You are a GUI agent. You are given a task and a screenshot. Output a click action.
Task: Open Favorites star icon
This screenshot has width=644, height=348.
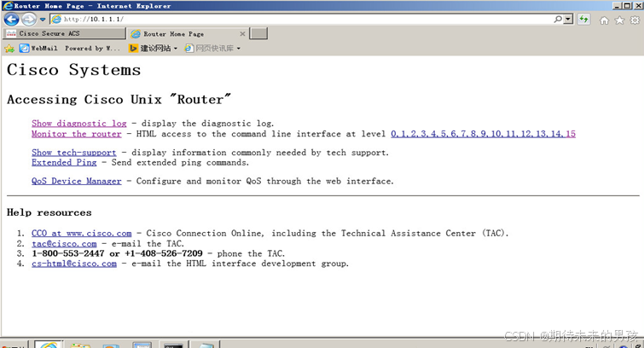619,20
